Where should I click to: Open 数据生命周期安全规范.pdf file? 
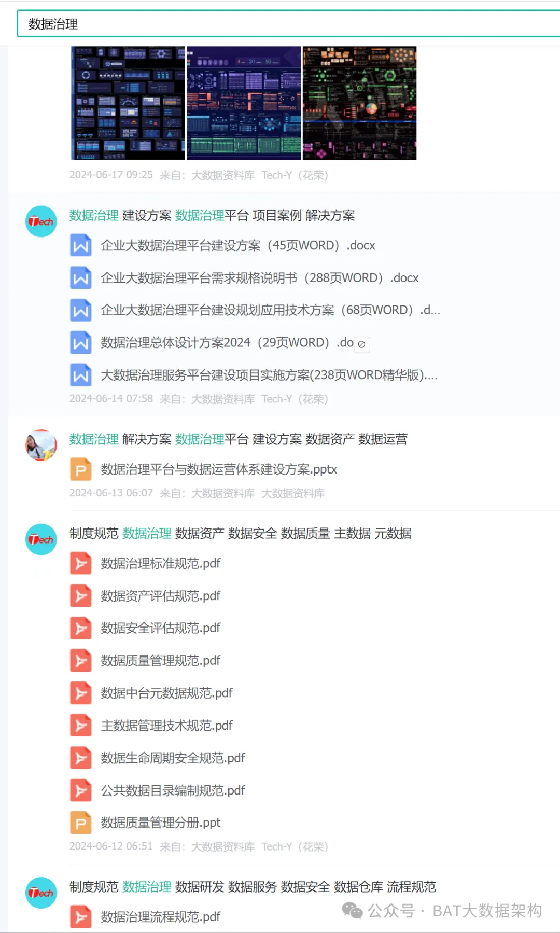tap(173, 758)
